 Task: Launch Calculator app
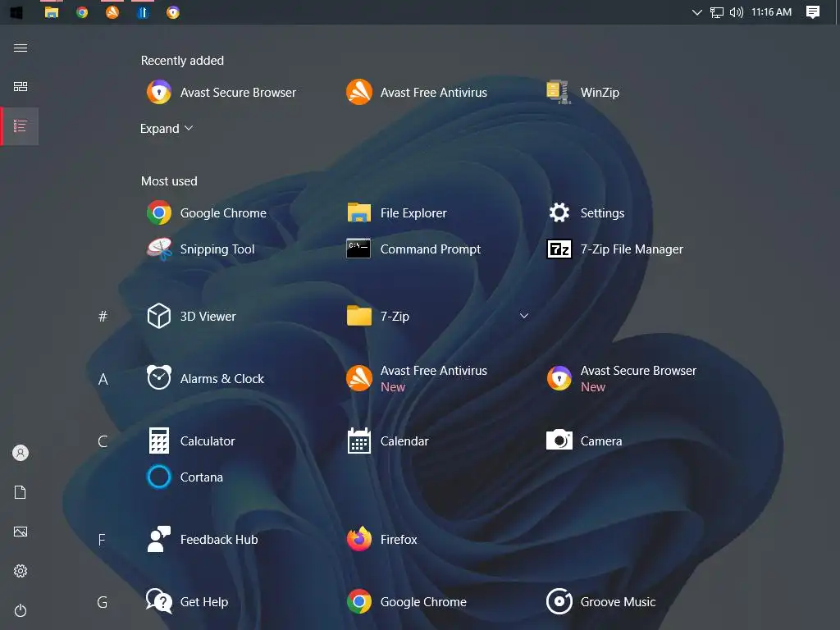190,441
